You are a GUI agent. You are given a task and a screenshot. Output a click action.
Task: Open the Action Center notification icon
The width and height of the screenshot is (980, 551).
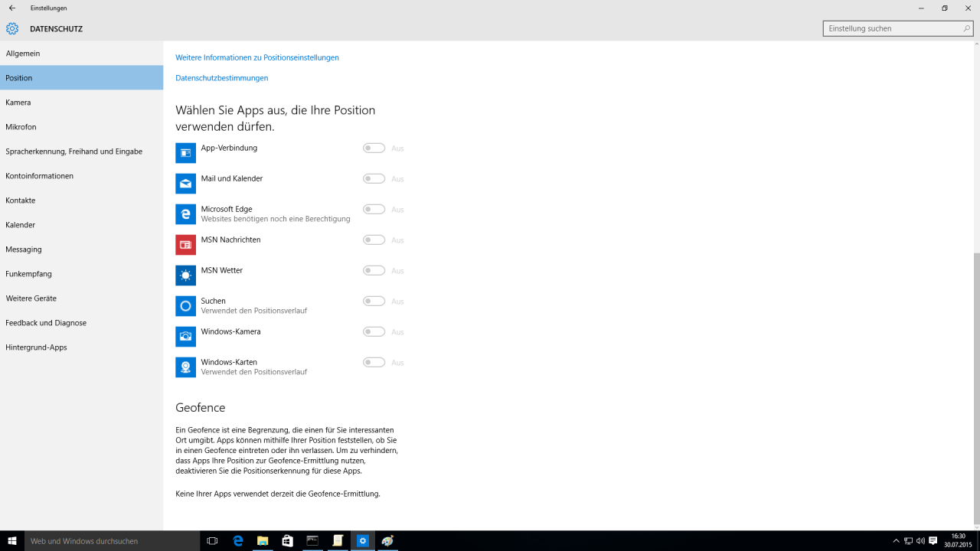(x=933, y=541)
